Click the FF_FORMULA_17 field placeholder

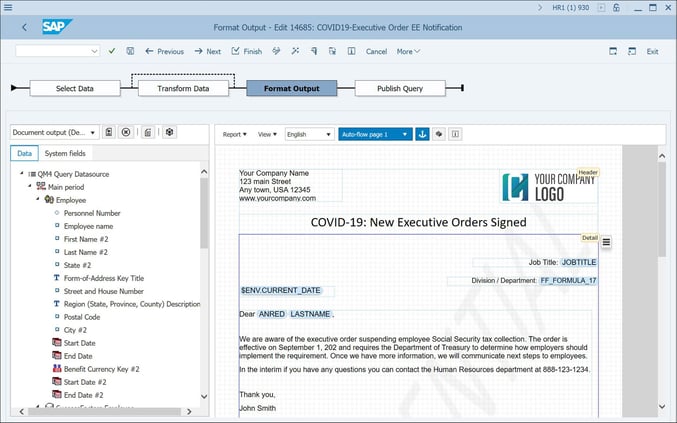coord(568,281)
